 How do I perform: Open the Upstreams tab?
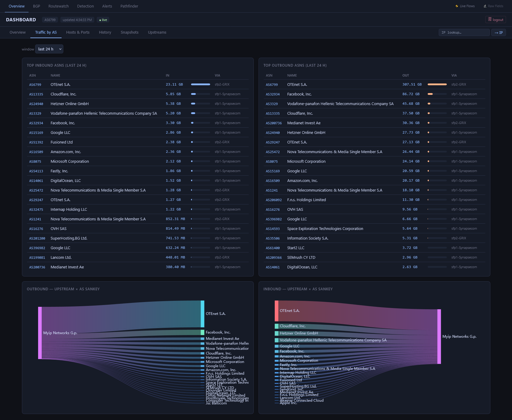click(x=157, y=32)
